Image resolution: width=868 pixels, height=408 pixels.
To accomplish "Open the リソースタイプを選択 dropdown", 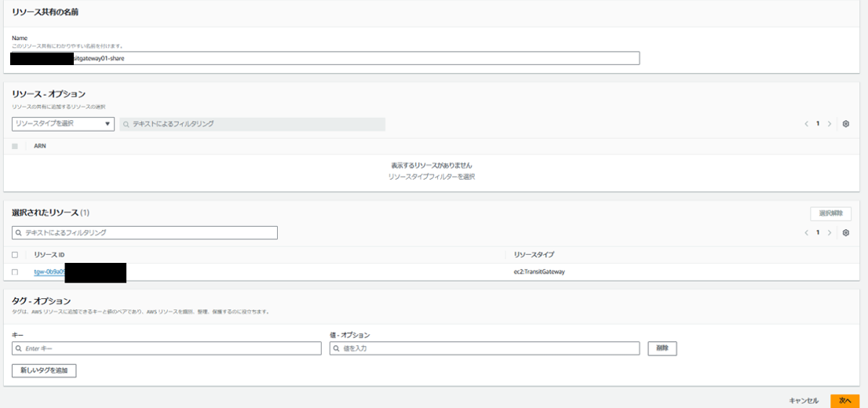I will point(63,124).
